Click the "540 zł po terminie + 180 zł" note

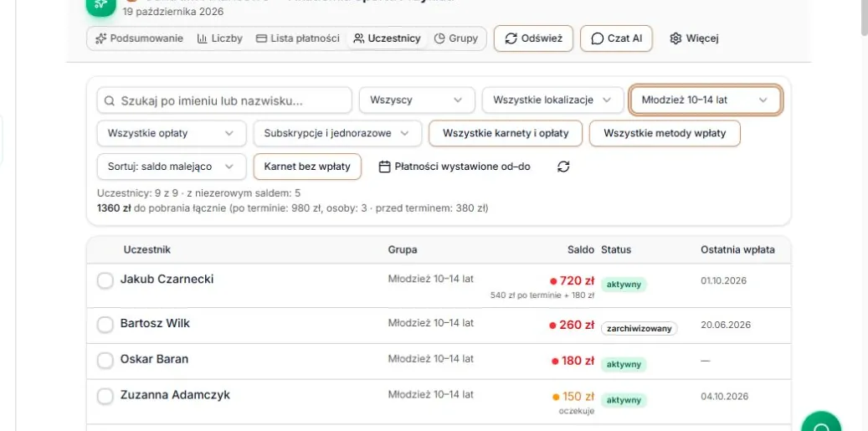pyautogui.click(x=542, y=295)
